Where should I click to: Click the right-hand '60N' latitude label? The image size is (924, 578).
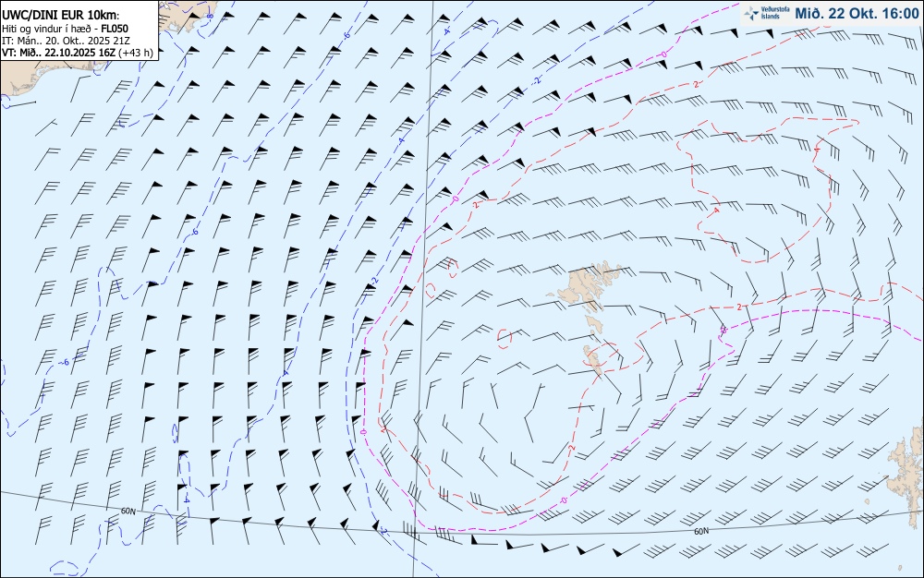coord(701,532)
